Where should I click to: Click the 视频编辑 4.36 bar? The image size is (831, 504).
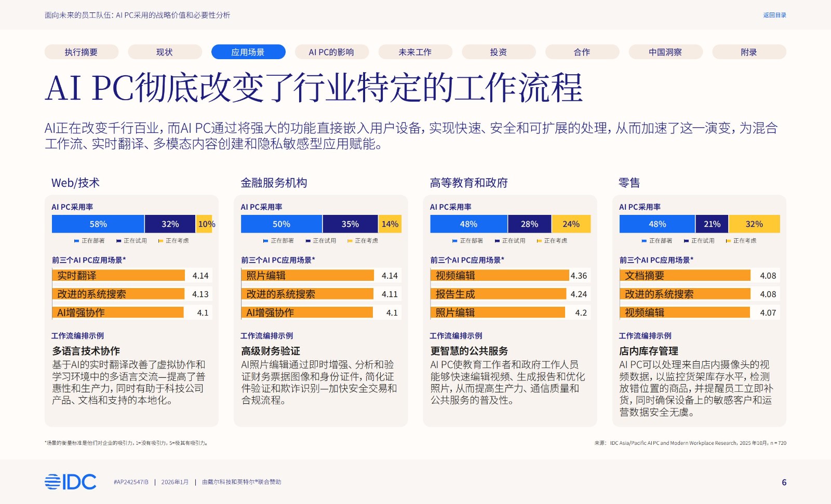tap(499, 276)
